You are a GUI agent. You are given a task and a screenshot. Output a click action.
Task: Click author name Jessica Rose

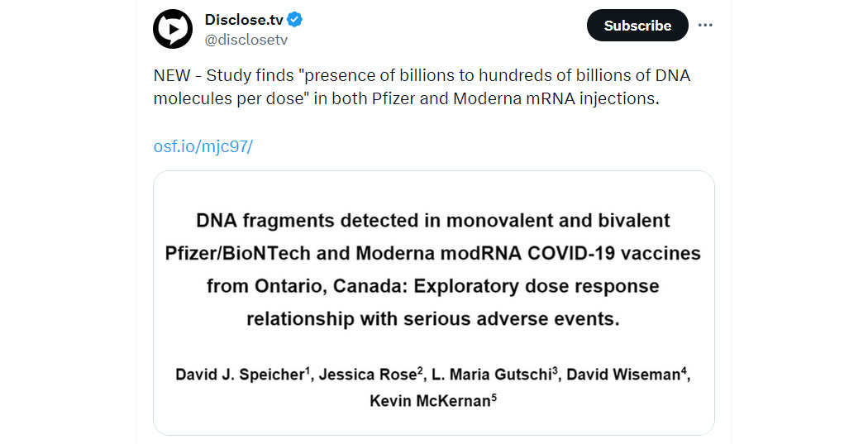click(368, 375)
